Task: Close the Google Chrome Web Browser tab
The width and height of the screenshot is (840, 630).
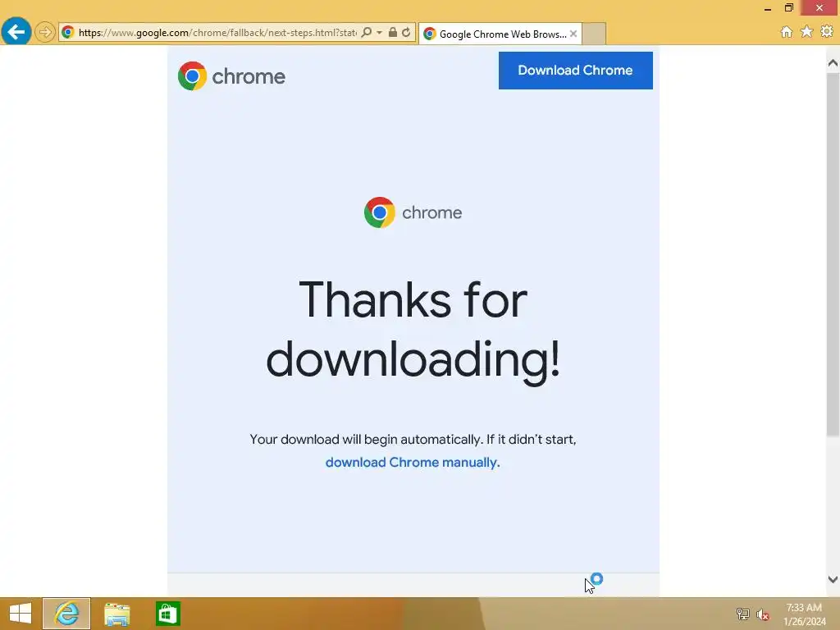Action: [573, 34]
